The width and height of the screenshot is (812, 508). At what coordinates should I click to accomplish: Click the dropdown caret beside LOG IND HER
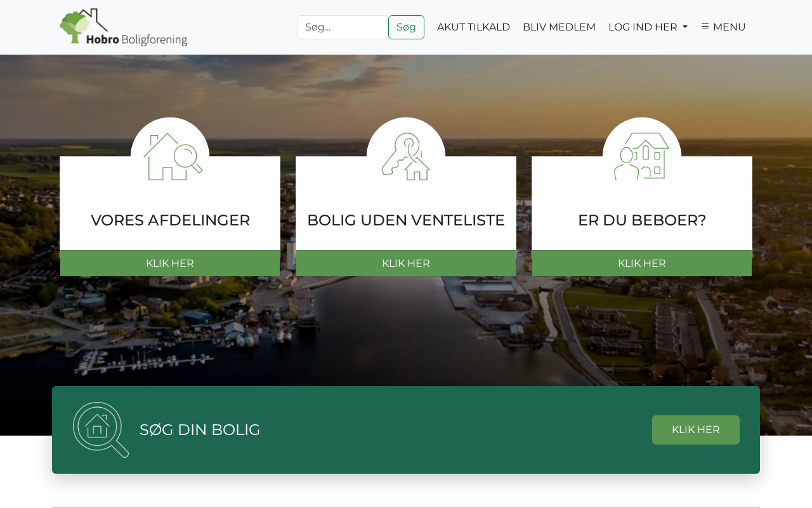point(685,27)
